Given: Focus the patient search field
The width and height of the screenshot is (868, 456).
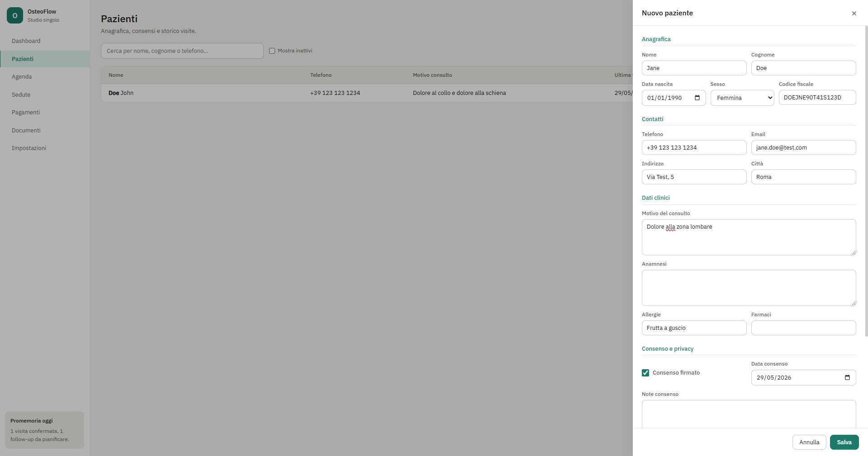Looking at the screenshot, I should [x=182, y=51].
